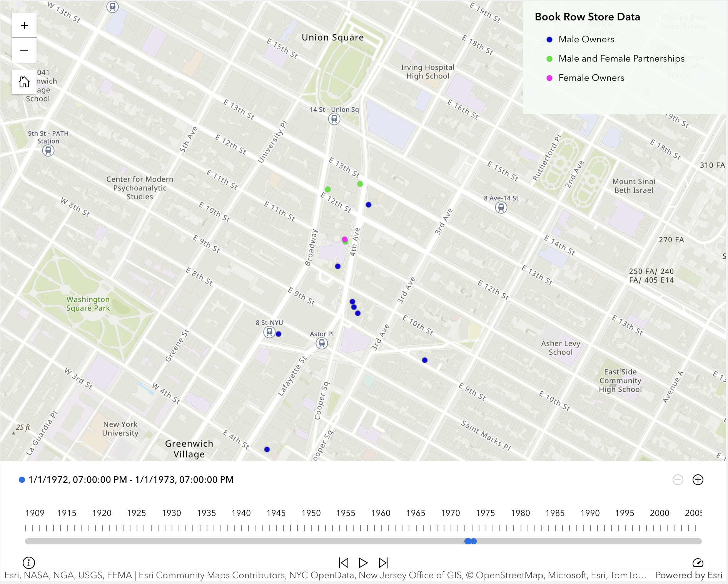
Task: Select blue store point near E 4th St
Action: point(267,449)
